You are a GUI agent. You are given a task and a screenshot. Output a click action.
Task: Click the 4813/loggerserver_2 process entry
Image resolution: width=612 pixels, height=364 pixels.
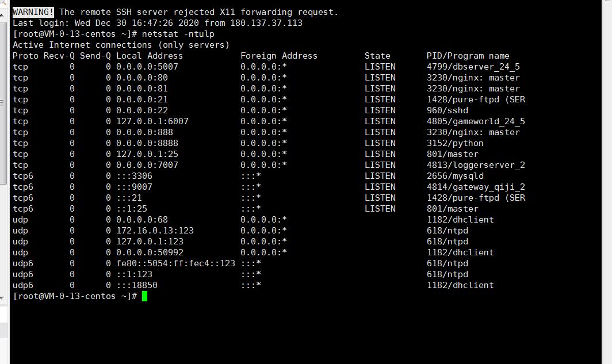(x=475, y=165)
